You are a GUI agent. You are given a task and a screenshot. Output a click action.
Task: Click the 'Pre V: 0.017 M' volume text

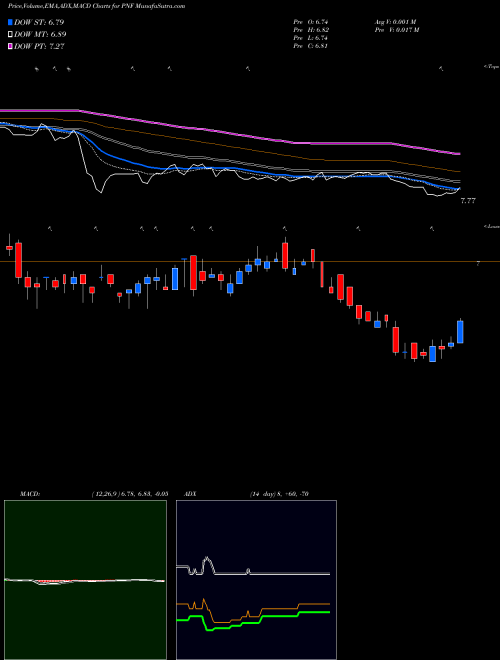pos(396,30)
